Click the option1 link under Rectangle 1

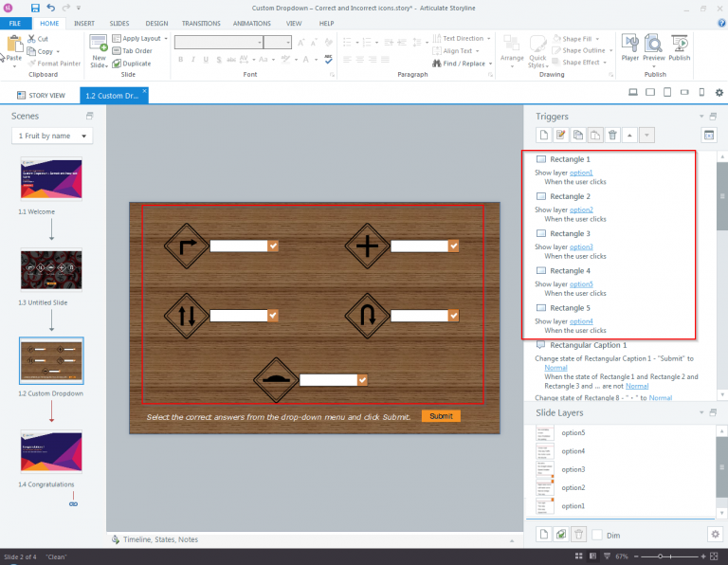(x=581, y=173)
